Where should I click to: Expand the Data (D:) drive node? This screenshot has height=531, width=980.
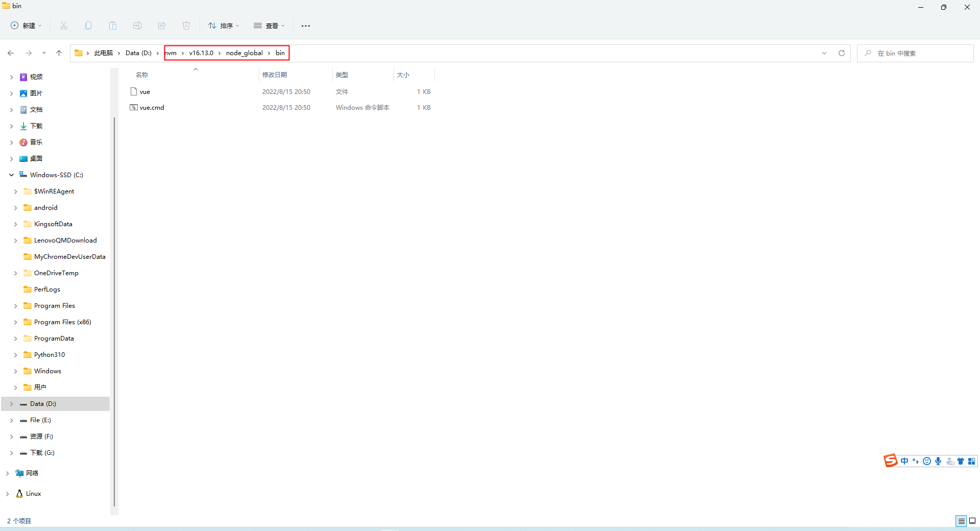click(x=11, y=404)
